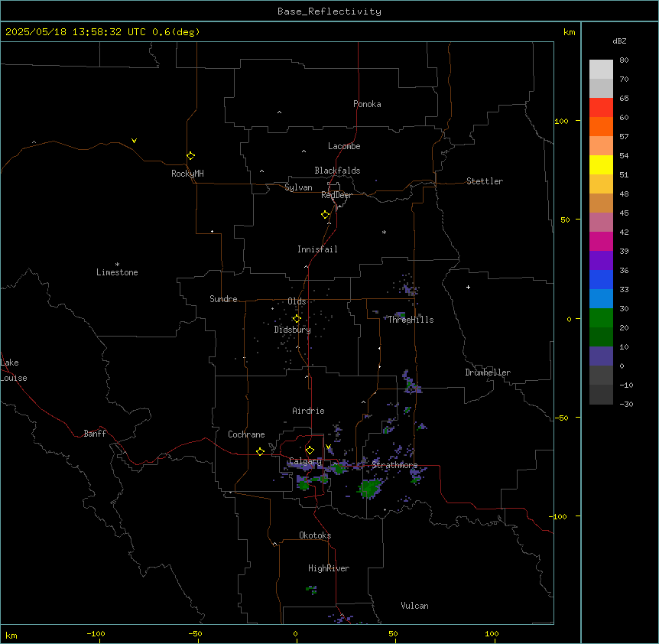
Task: Select the Stettler town label
Action: (484, 181)
